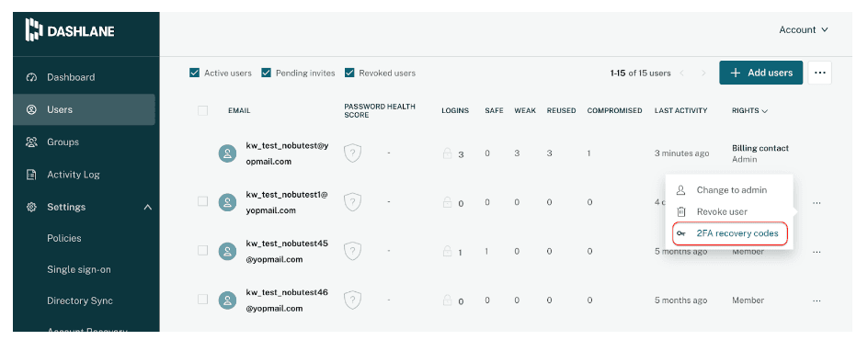
Task: Open the more options button beside Add users
Action: [820, 73]
